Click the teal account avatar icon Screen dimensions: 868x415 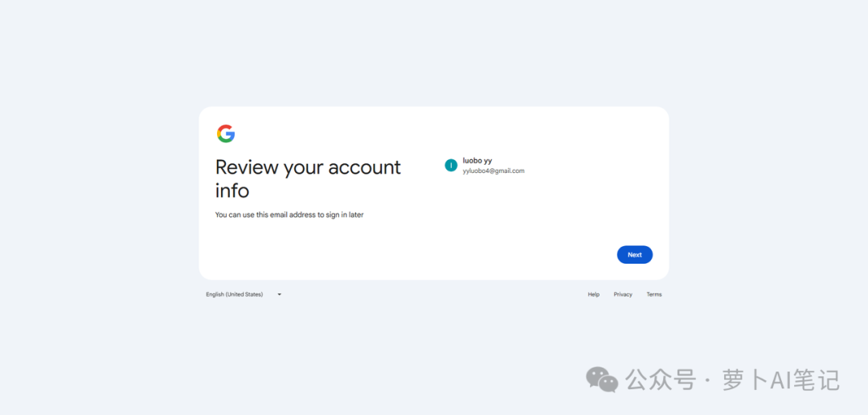(451, 165)
